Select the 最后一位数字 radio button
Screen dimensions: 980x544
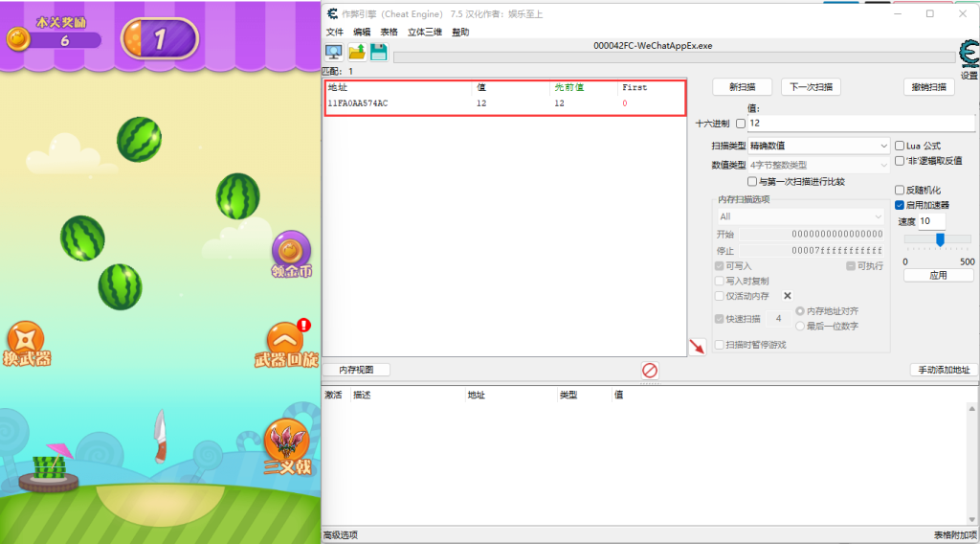pyautogui.click(x=800, y=326)
